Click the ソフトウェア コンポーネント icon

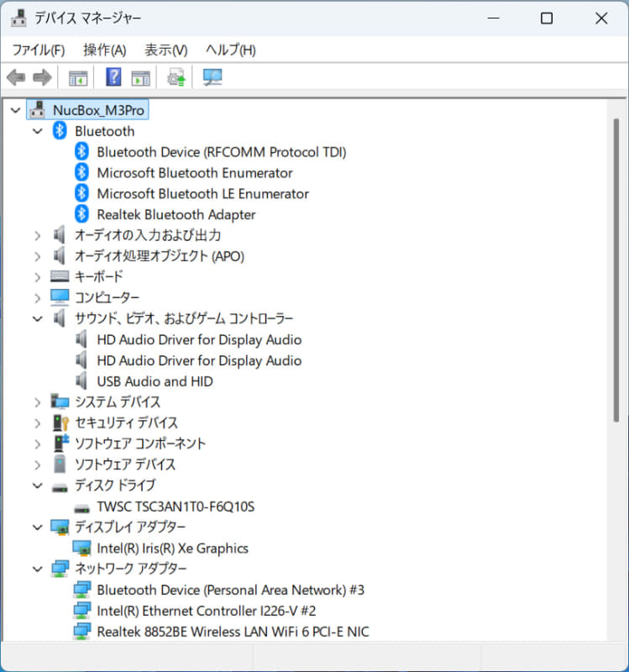point(60,444)
